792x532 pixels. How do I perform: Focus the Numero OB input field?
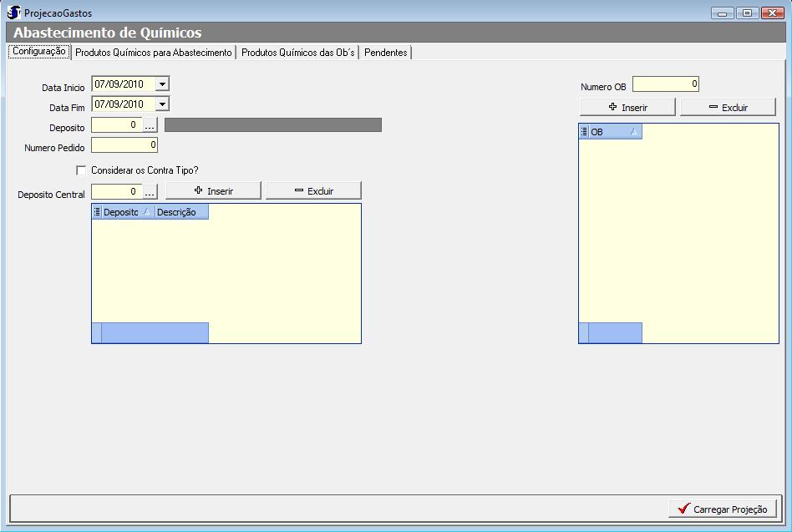(x=665, y=84)
